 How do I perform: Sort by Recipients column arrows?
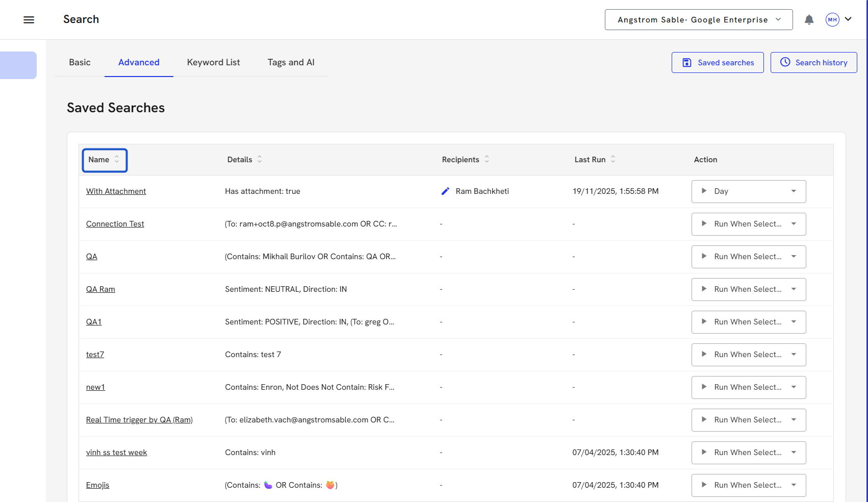[487, 160]
